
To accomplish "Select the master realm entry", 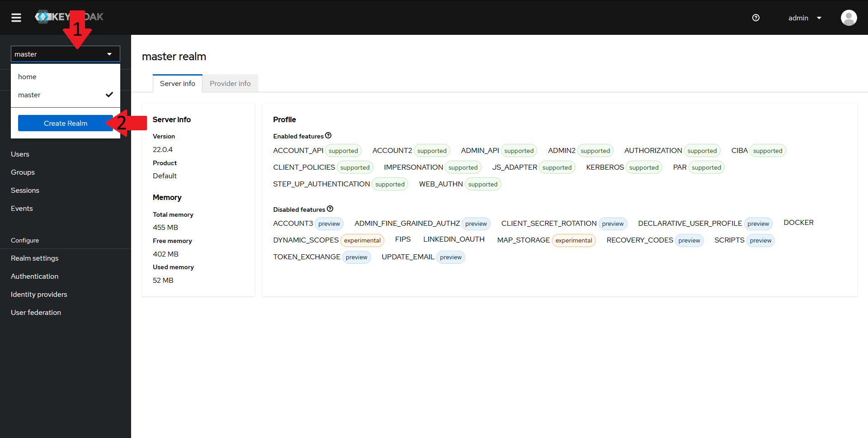I will tap(66, 95).
